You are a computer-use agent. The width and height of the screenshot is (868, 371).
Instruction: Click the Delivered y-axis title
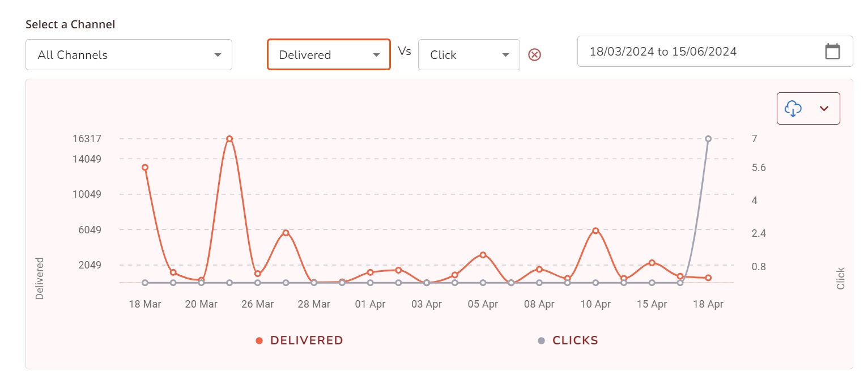40,278
